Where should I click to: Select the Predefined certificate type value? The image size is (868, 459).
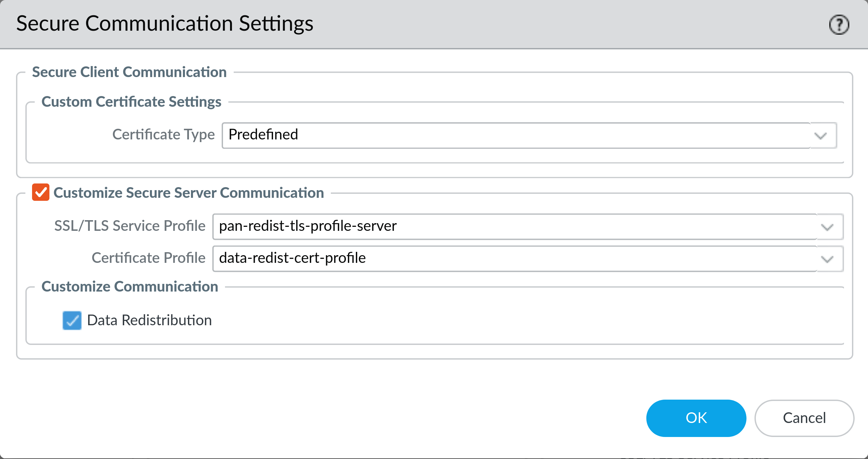tap(262, 135)
